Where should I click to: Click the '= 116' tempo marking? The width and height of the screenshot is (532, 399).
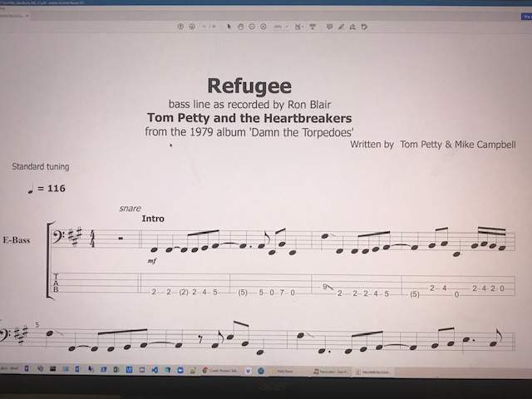47,189
